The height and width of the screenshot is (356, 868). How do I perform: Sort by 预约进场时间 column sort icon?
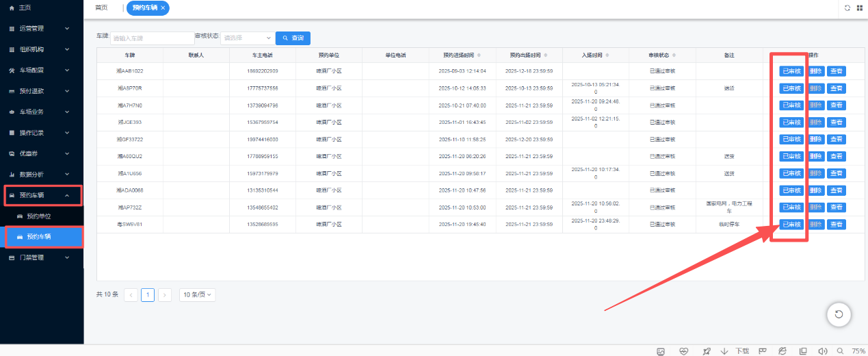tap(479, 55)
